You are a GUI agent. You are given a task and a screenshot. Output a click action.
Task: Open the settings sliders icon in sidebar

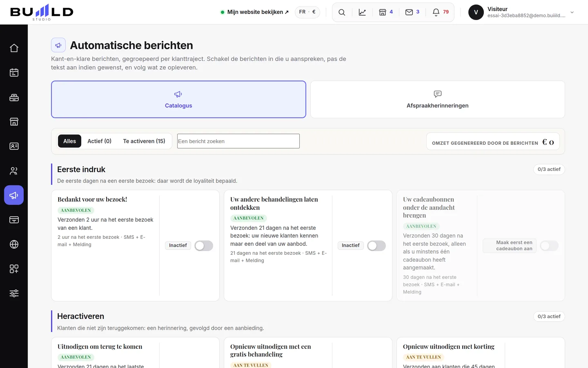tap(14, 293)
